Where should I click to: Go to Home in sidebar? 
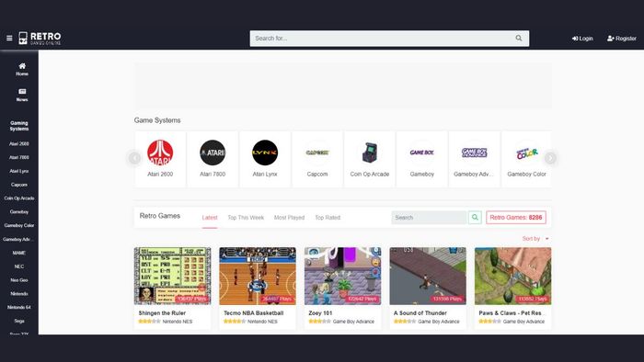pyautogui.click(x=22, y=69)
